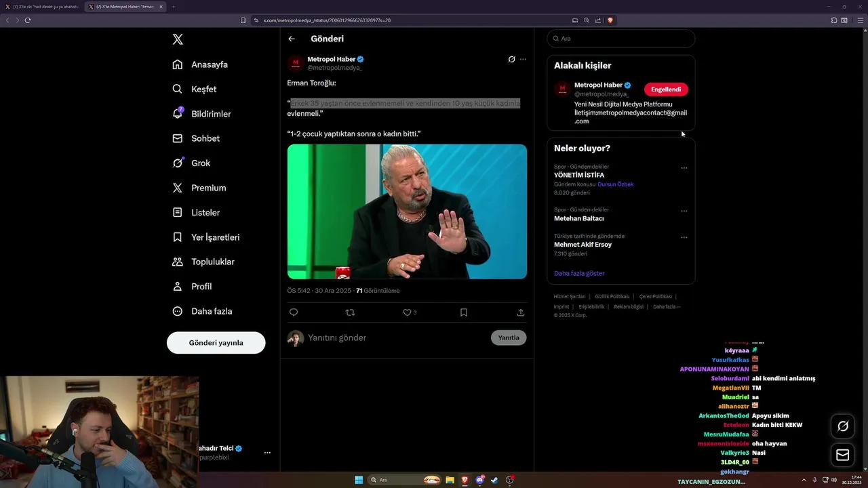Viewport: 868px width, 488px height.
Task: Open Metehan Baltacı trending topic
Action: coord(579,218)
